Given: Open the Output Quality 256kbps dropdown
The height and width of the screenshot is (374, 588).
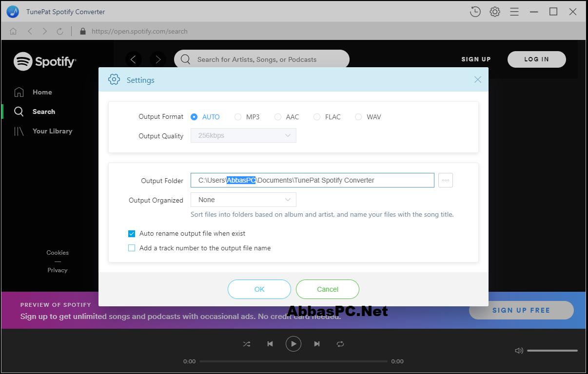Looking at the screenshot, I should click(243, 135).
